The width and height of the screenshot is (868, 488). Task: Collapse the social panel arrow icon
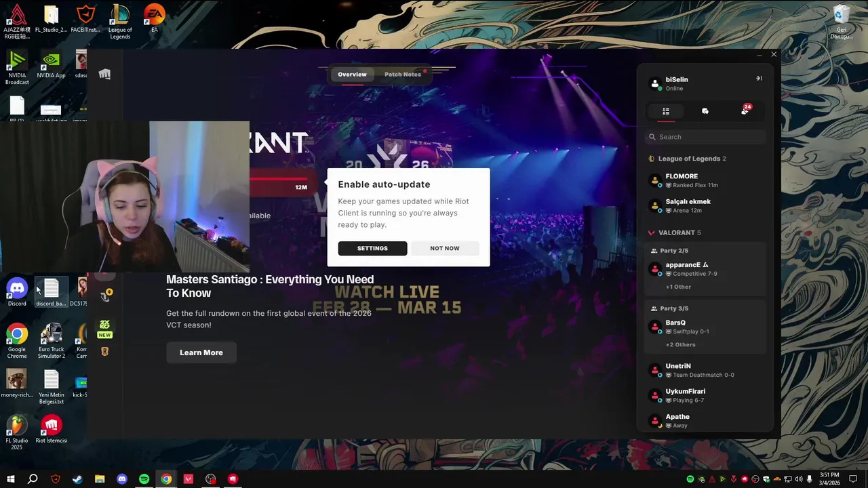pyautogui.click(x=759, y=79)
